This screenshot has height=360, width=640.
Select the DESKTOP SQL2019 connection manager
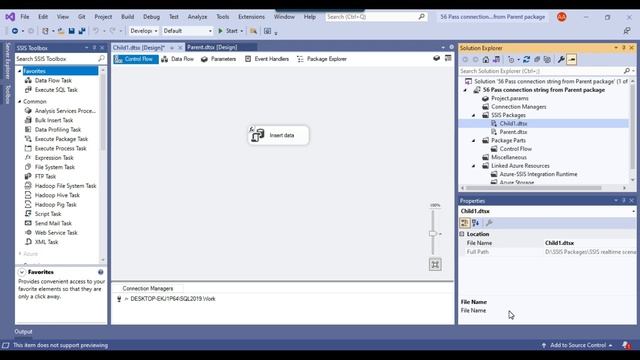166,299
